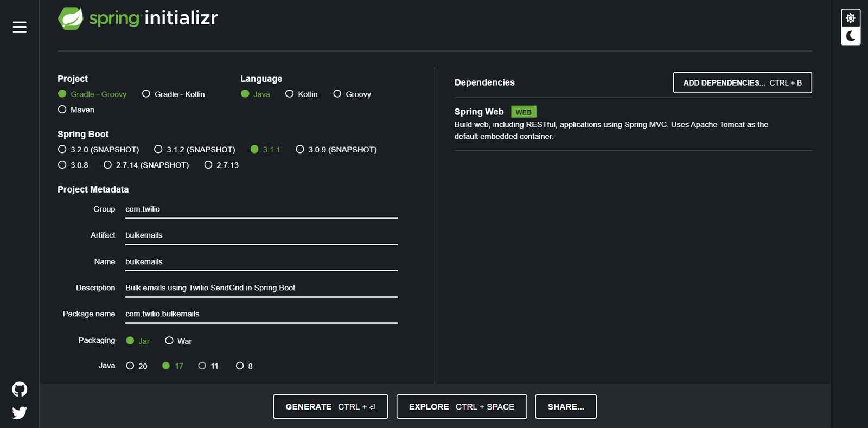
Task: Switch to light theme sun icon
Action: coord(851,18)
